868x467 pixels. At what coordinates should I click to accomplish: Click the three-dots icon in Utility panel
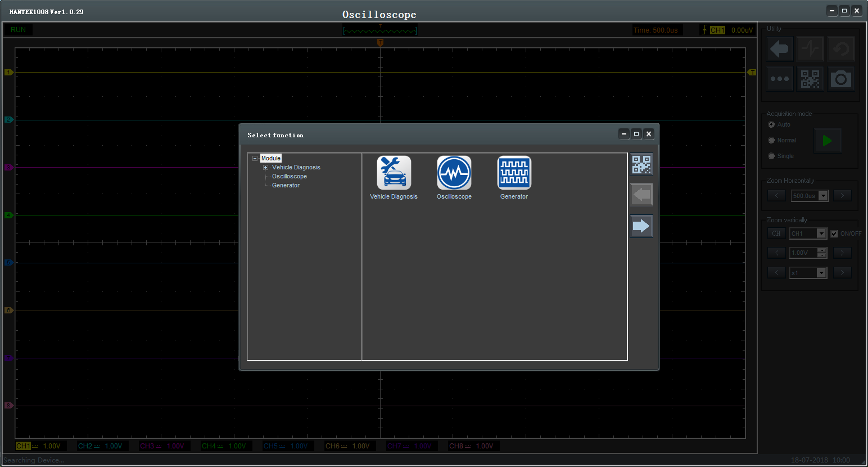click(x=780, y=79)
